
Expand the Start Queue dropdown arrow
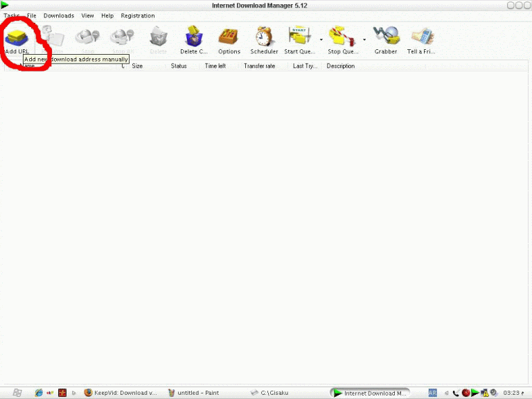coord(321,39)
